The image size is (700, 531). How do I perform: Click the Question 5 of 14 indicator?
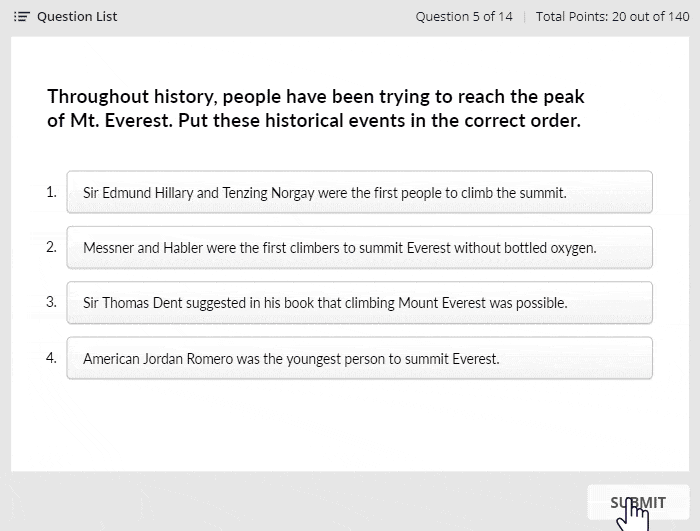[464, 17]
